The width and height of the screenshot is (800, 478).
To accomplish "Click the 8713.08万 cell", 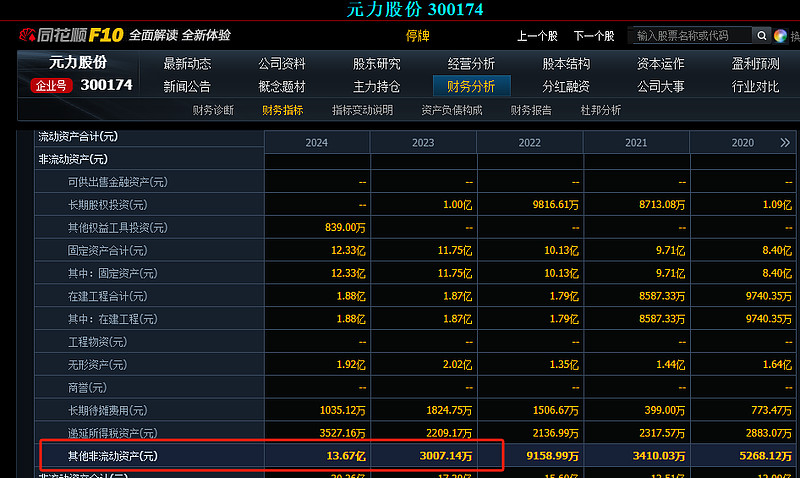I will point(662,205).
